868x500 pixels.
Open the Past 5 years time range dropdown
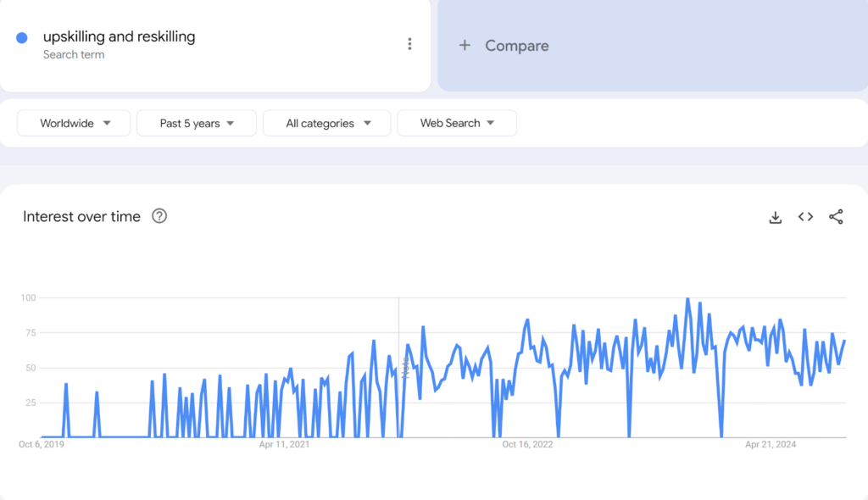point(197,123)
